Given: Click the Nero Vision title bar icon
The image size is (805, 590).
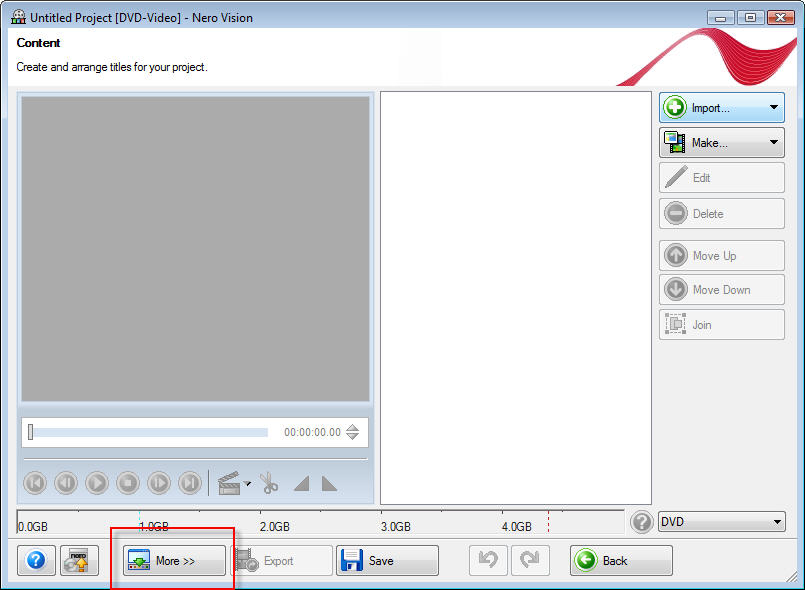Looking at the screenshot, I should [18, 17].
